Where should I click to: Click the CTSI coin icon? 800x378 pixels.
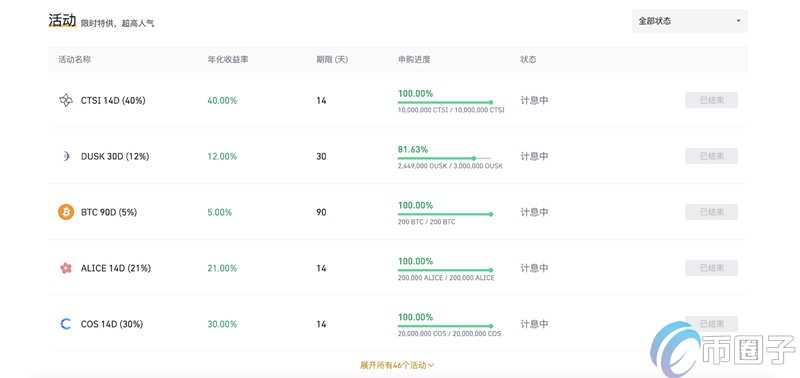(x=66, y=100)
